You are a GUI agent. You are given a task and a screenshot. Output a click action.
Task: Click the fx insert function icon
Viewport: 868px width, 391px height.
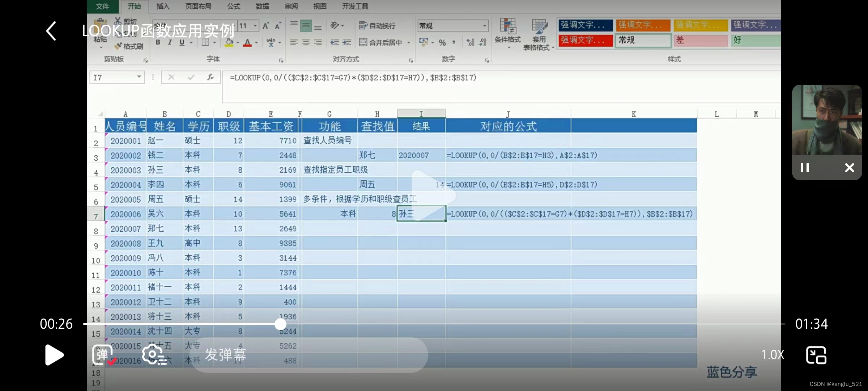pos(210,77)
